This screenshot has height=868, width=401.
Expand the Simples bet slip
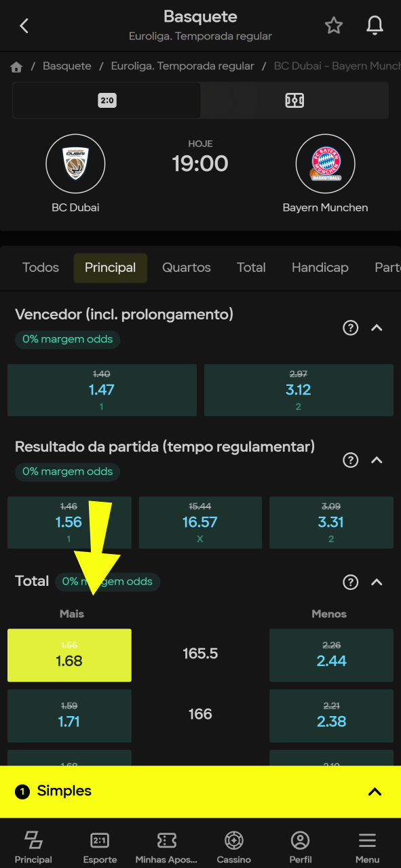click(373, 791)
